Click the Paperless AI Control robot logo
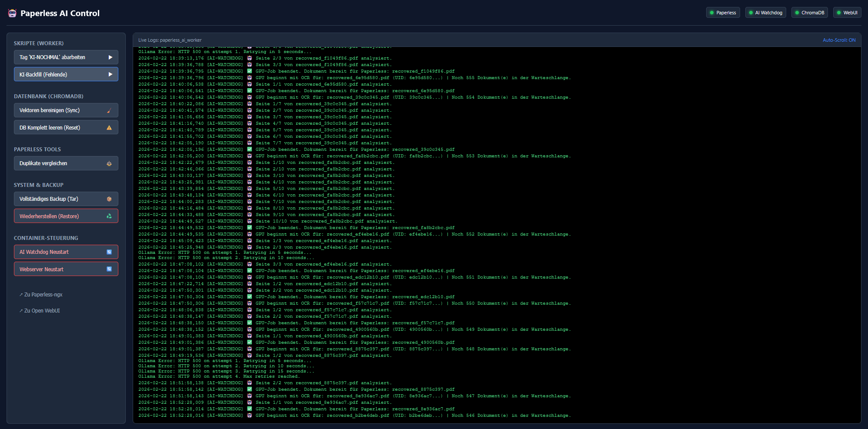Screen dimensions: 868x429 click(x=12, y=13)
